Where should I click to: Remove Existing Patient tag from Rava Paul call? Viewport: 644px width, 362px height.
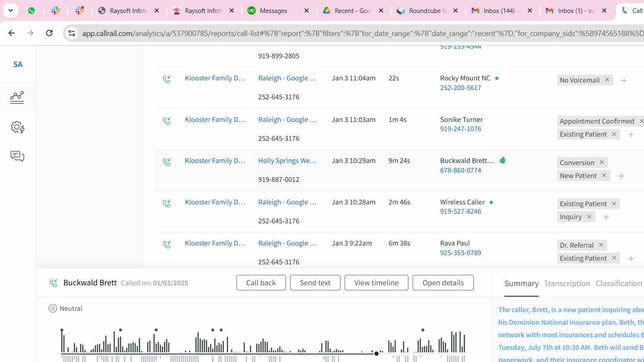pos(614,258)
